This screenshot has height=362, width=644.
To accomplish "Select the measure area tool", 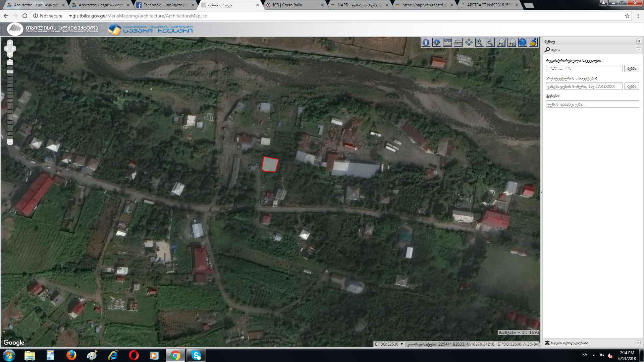I will (x=447, y=42).
